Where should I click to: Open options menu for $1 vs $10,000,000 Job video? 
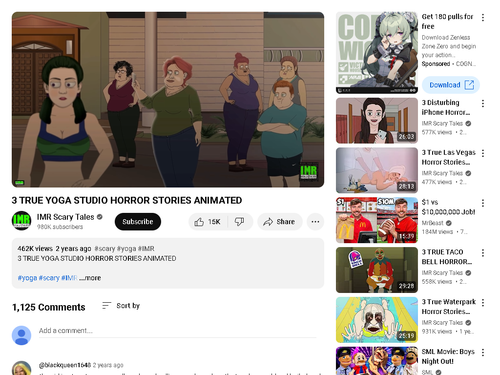tap(483, 203)
